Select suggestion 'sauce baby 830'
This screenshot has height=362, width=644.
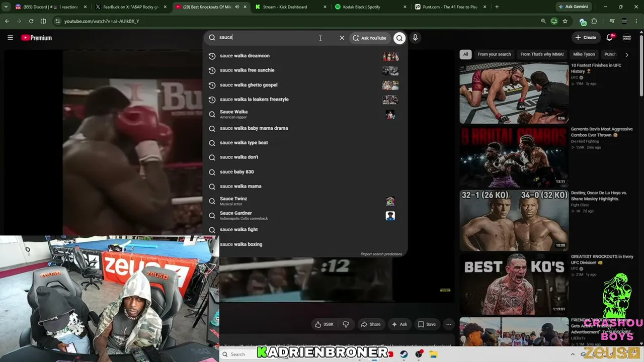click(305, 172)
